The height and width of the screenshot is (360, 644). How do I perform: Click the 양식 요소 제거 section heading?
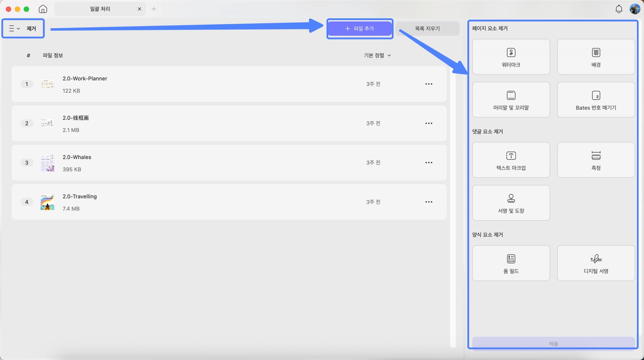(487, 235)
